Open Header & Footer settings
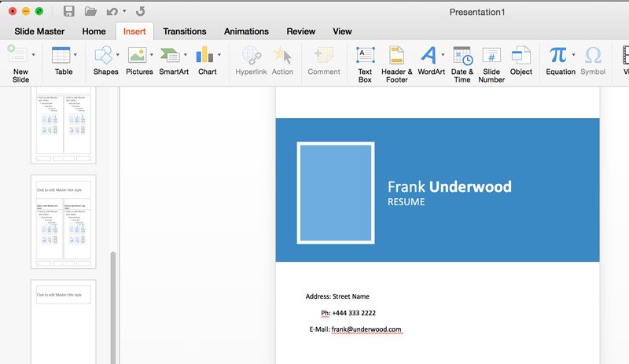The image size is (629, 364). pyautogui.click(x=397, y=63)
